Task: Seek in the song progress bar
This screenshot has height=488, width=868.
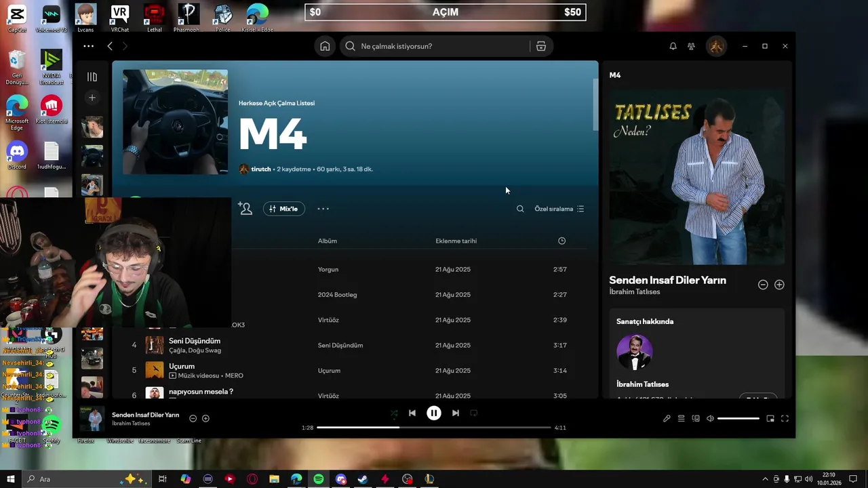Action: click(x=434, y=428)
